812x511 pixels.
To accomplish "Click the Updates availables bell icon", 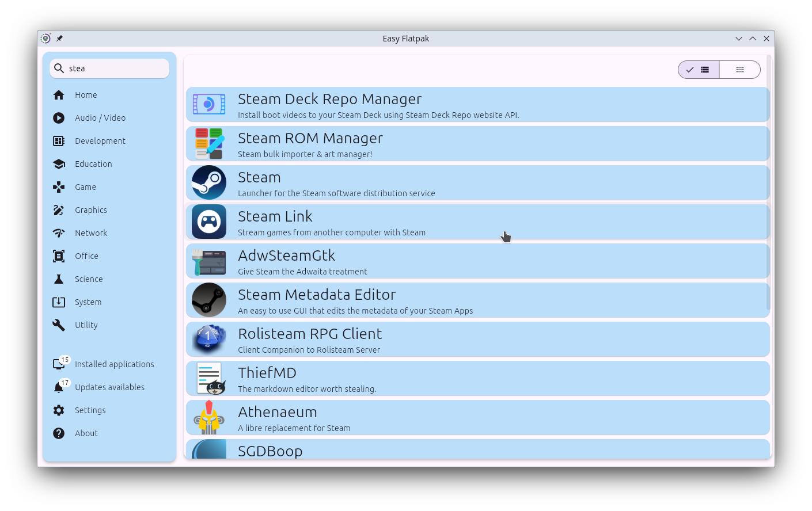I will coord(58,388).
